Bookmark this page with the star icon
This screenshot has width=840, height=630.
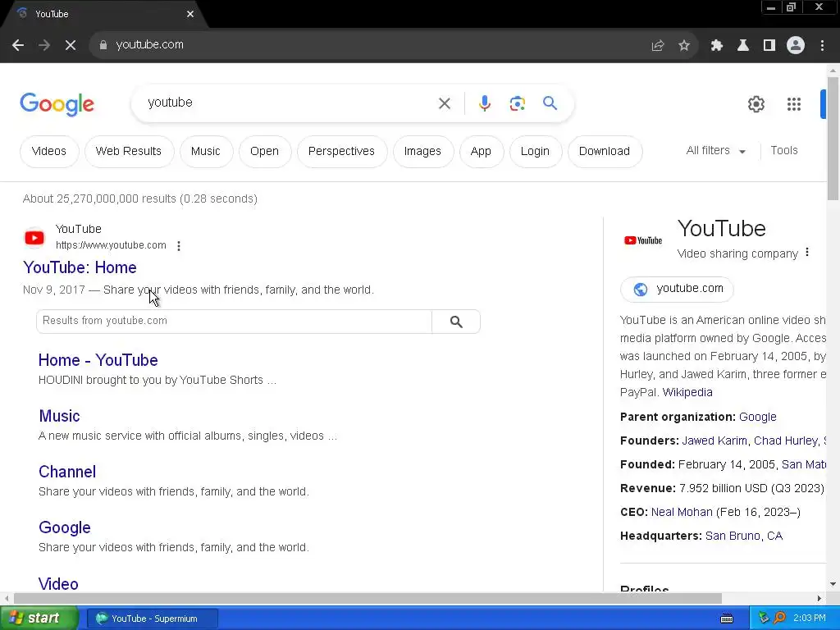(684, 46)
